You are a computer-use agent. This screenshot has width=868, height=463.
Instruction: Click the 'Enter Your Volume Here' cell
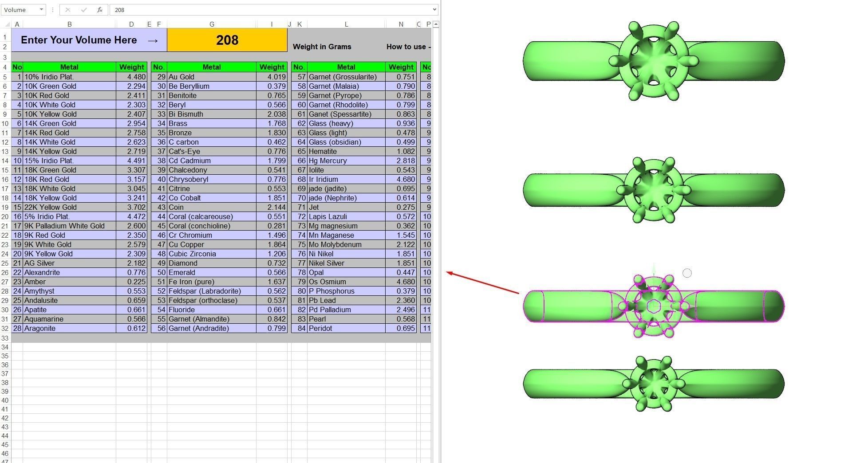tap(89, 40)
